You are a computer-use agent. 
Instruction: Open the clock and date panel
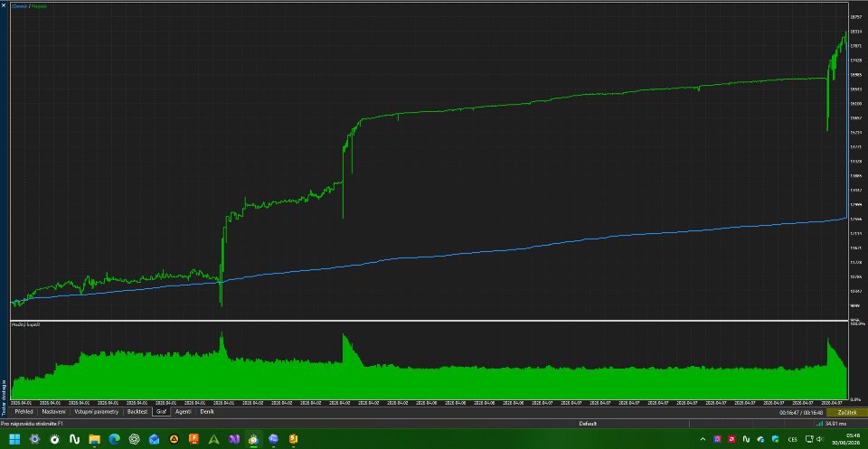(x=844, y=440)
